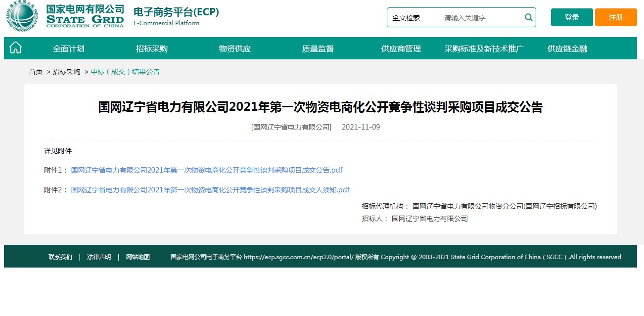Focus the keyword search input field
This screenshot has width=644, height=316.
(480, 18)
